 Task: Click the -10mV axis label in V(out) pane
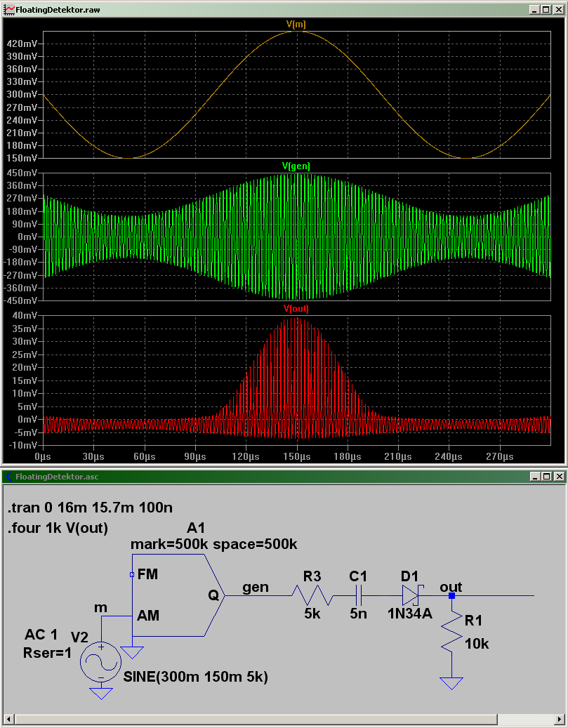point(22,445)
